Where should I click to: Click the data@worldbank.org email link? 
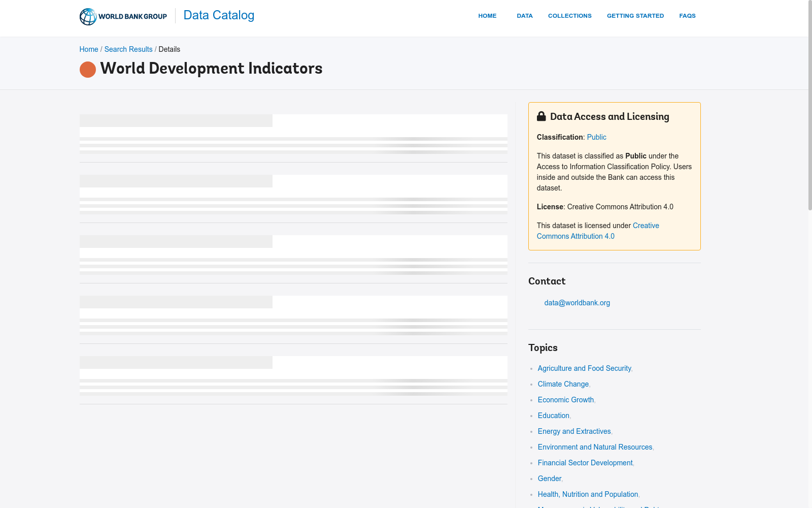(x=577, y=303)
